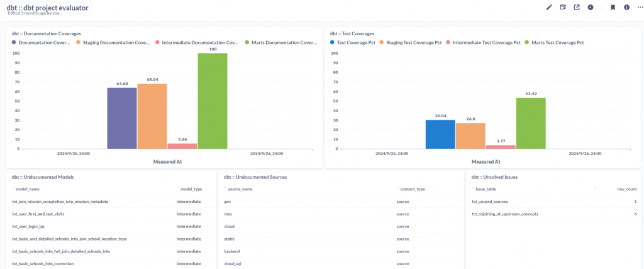The width and height of the screenshot is (644, 269).
Task: Open the 'dbt :: Undocumented Sources' card title
Action: tap(255, 177)
